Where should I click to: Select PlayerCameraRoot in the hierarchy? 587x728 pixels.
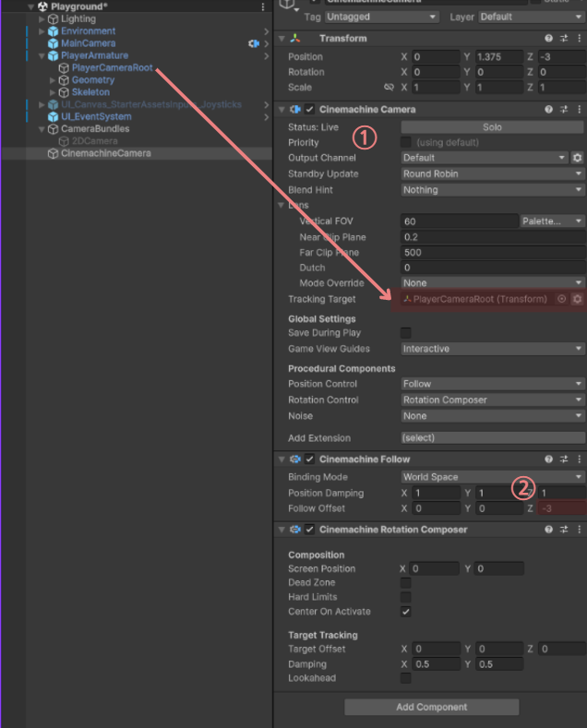[112, 67]
